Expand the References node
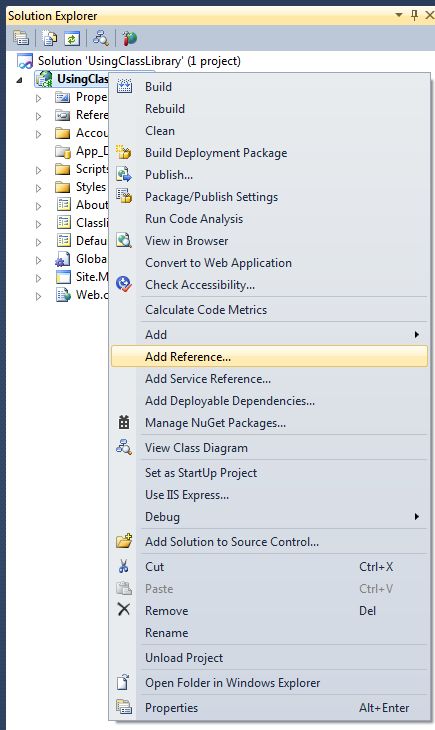435x730 pixels. (39, 116)
